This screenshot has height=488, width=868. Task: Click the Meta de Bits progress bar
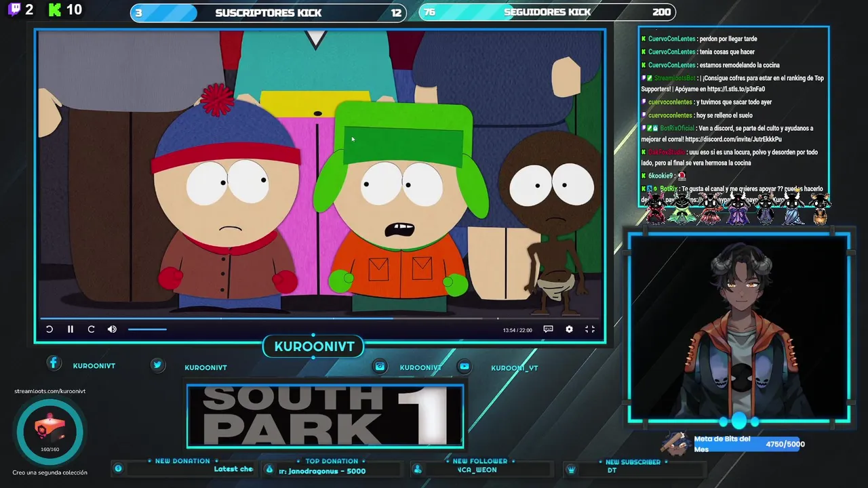(749, 445)
